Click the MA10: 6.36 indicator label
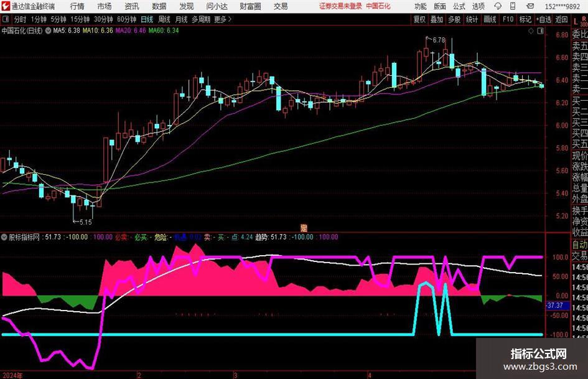The height and width of the screenshot is (379, 588). coord(98,30)
